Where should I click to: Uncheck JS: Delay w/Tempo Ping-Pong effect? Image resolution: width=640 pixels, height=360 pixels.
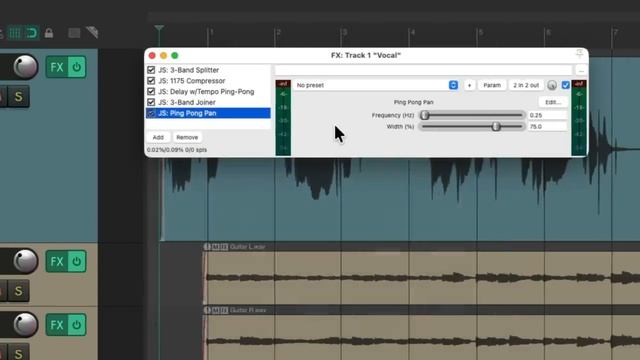pos(151,91)
